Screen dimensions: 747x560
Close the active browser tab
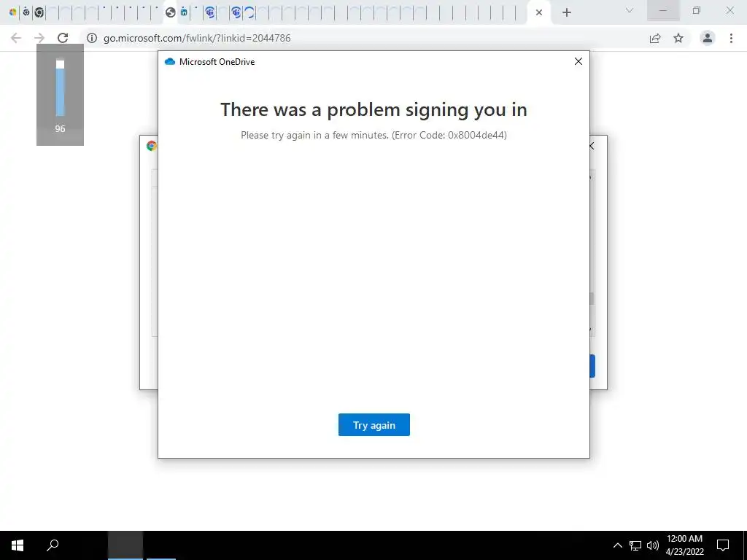coord(539,12)
